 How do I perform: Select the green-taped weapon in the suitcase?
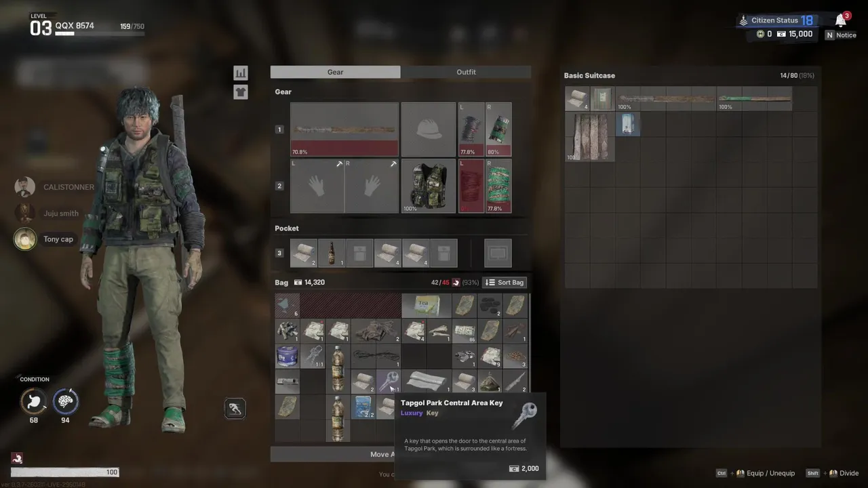point(754,99)
